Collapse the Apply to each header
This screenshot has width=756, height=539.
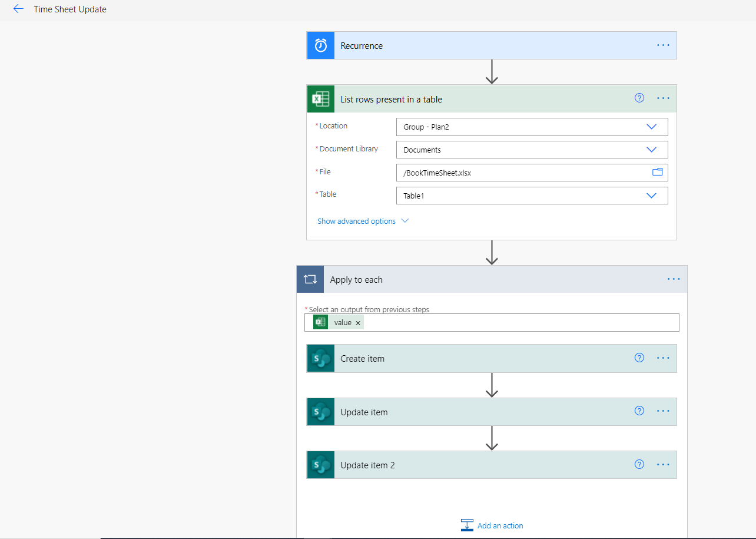tap(492, 279)
